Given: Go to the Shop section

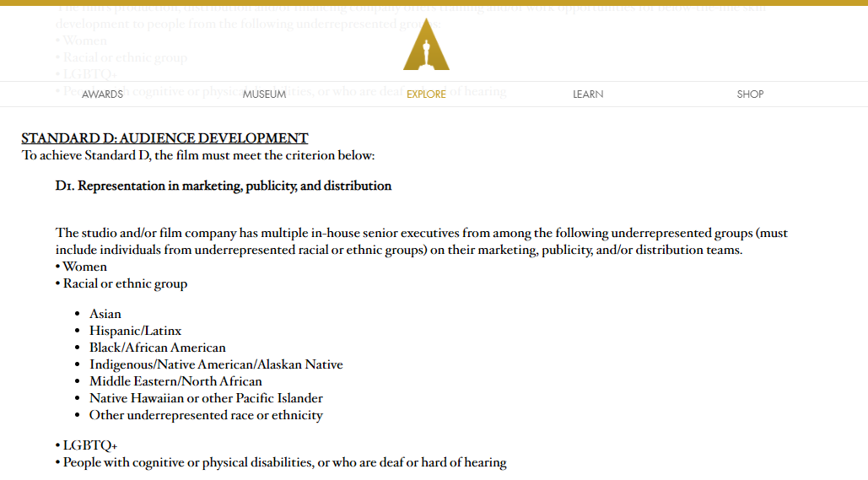Looking at the screenshot, I should click(x=750, y=94).
